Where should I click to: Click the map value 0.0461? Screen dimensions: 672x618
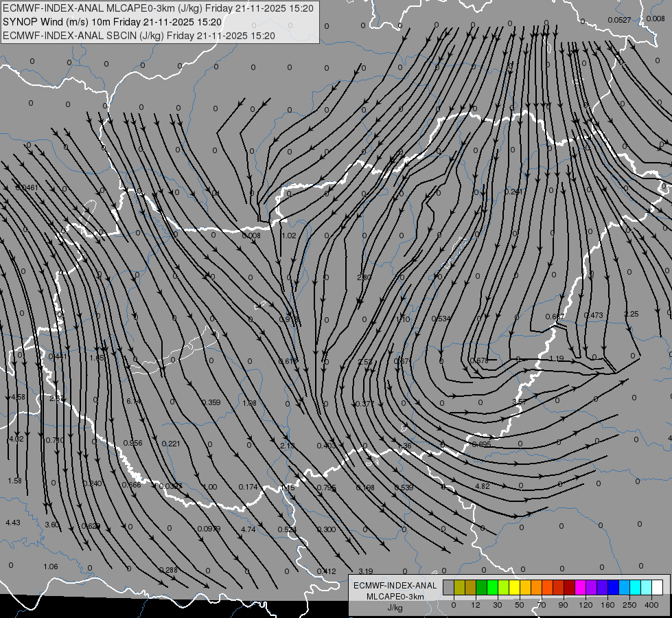(27, 187)
